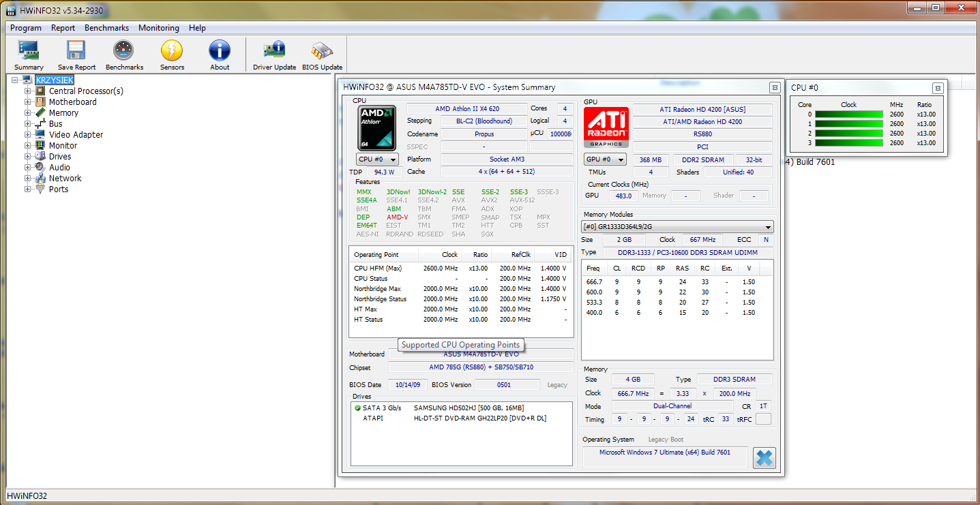Close the System Summary window
This screenshot has width=980, height=505.
pos(775,87)
